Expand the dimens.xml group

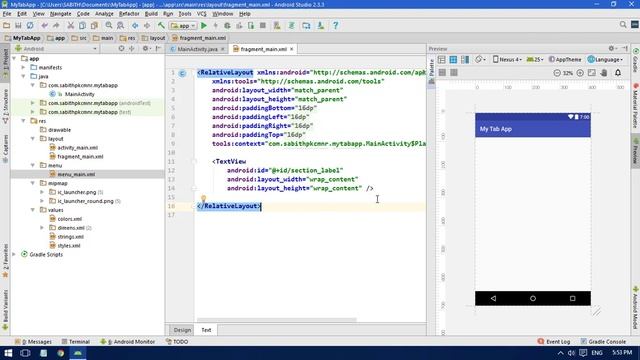[x=42, y=228]
